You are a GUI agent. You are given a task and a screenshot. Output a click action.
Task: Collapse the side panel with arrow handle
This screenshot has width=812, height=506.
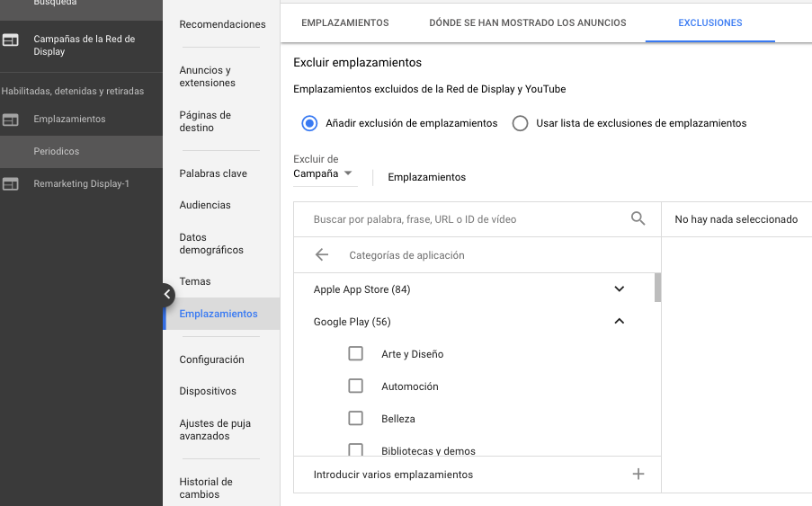pyautogui.click(x=168, y=294)
